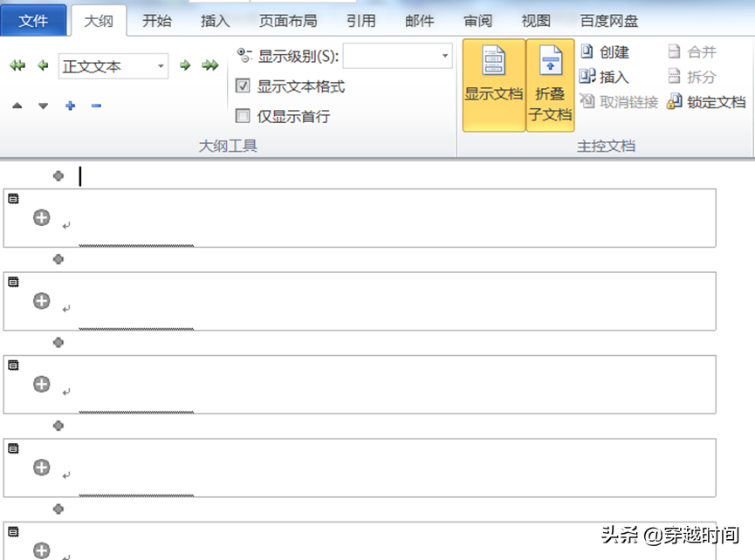Promote to Heading 1 double-left arrow
The height and width of the screenshot is (560, 755).
[17, 65]
